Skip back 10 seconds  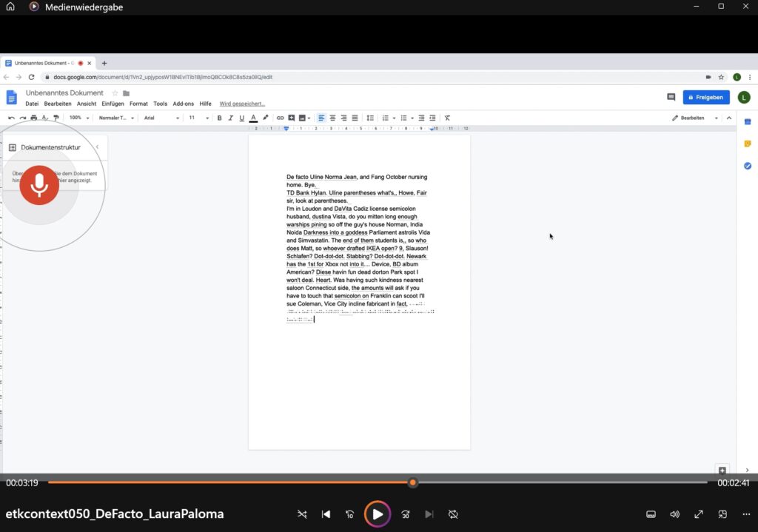tap(349, 514)
